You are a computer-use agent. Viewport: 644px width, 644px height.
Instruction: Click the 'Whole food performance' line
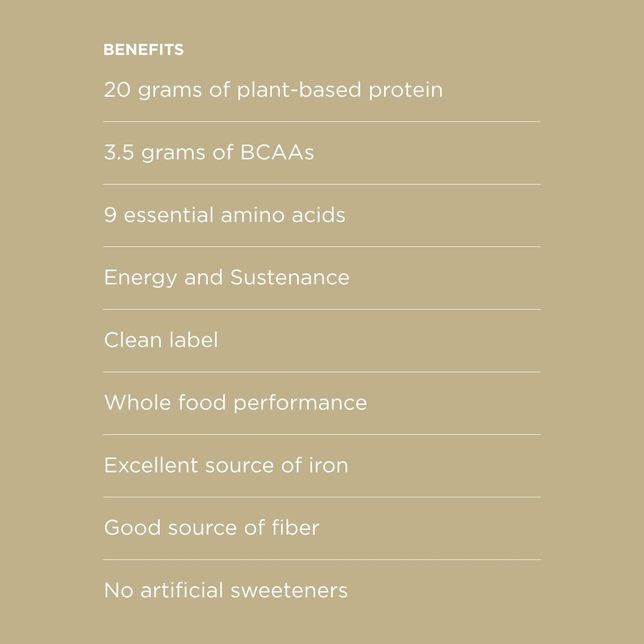[x=235, y=403]
